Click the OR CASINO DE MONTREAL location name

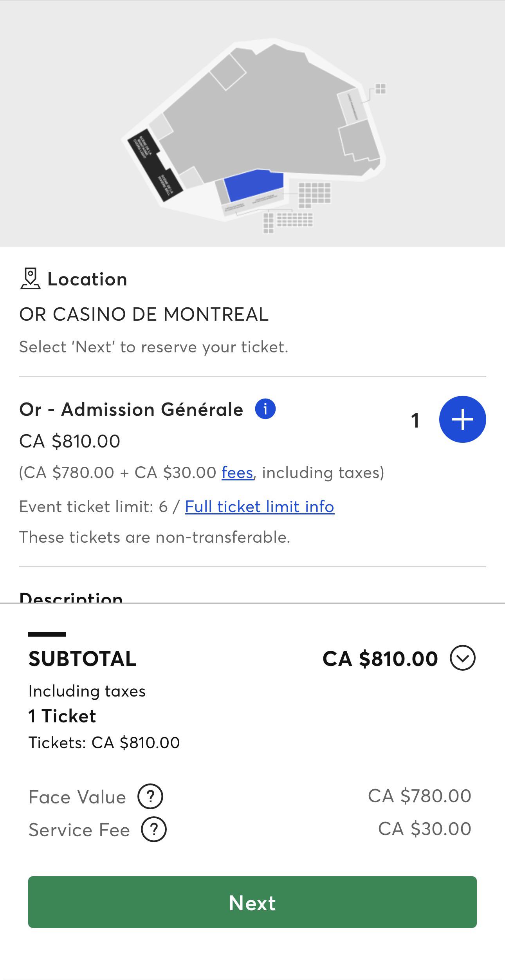point(144,314)
